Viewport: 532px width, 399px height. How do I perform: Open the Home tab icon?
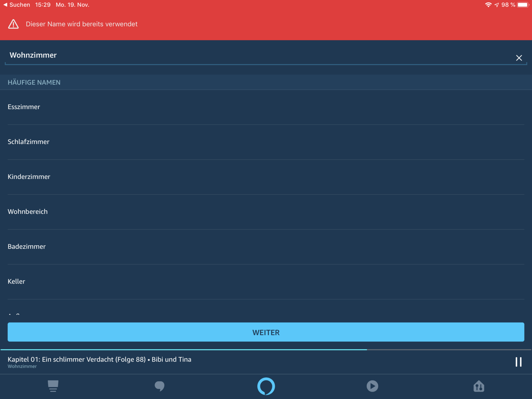(53, 386)
